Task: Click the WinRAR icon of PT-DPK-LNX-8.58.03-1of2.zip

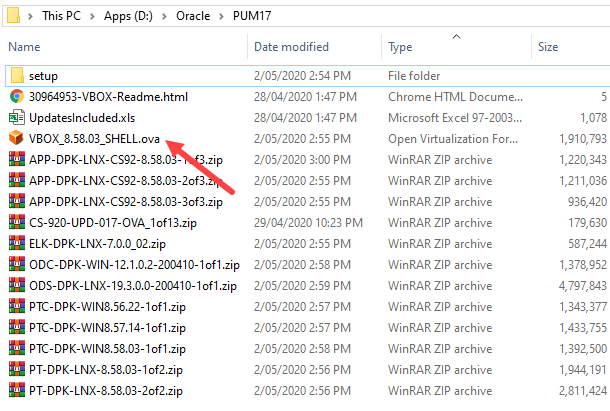Action: point(17,369)
